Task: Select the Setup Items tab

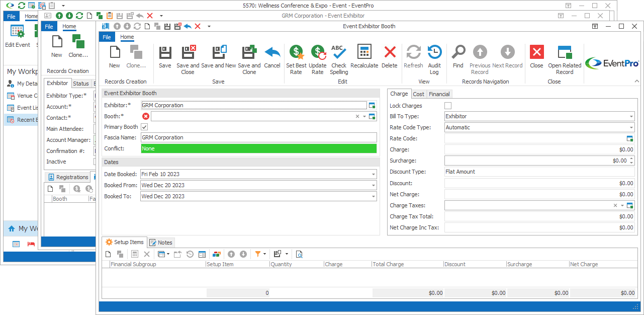Action: (125, 242)
